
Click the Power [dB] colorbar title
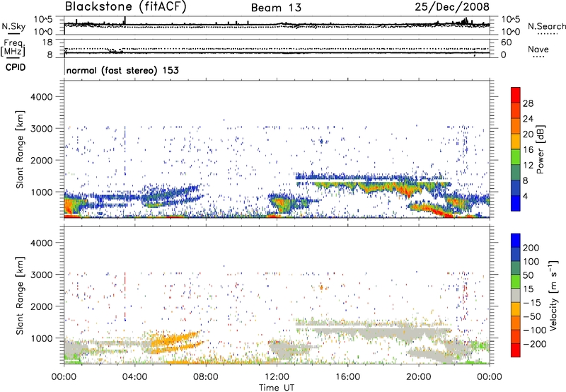coord(541,149)
